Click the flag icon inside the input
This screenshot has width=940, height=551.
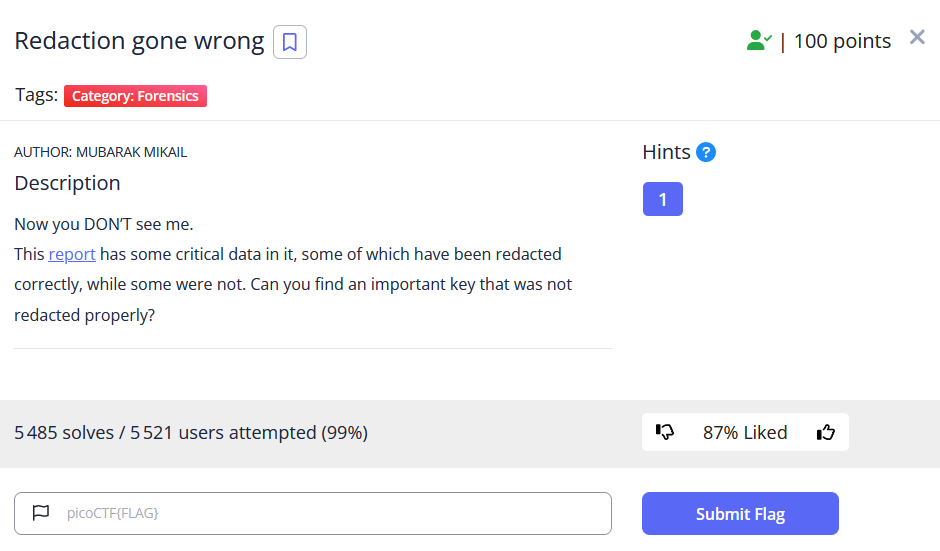coord(41,513)
